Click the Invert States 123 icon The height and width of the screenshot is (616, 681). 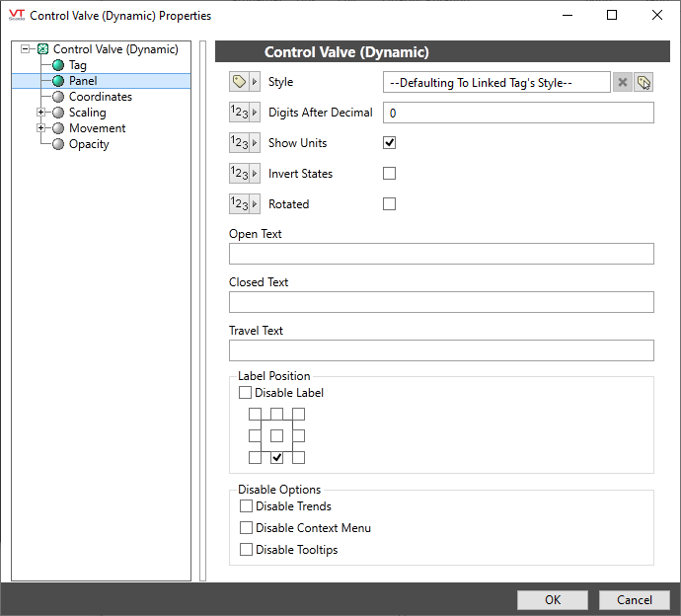[x=239, y=174]
